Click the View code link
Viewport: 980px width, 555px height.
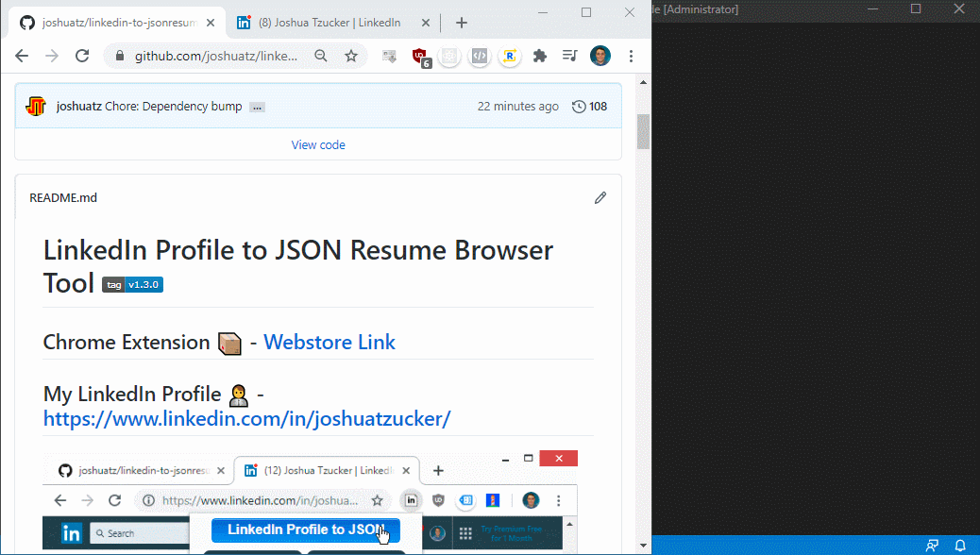coord(318,145)
